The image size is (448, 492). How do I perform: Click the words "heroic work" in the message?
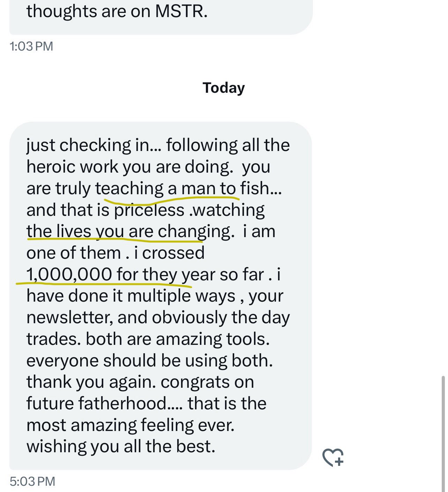tap(73, 167)
